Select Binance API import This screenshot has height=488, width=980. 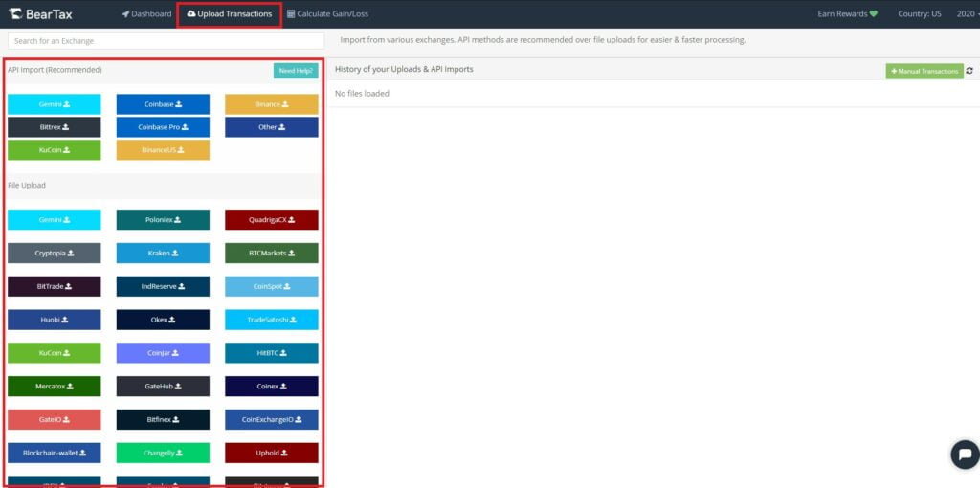point(272,104)
